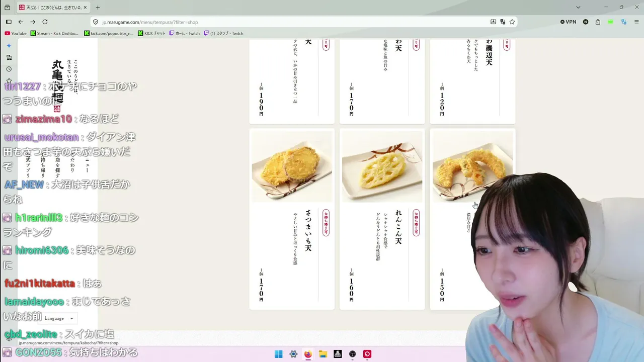
Task: Click the zimazima10 chat message
Action: click(x=61, y=119)
